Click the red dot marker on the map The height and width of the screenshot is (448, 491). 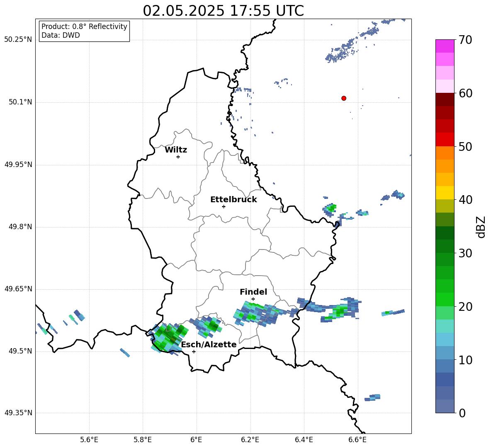coord(344,98)
